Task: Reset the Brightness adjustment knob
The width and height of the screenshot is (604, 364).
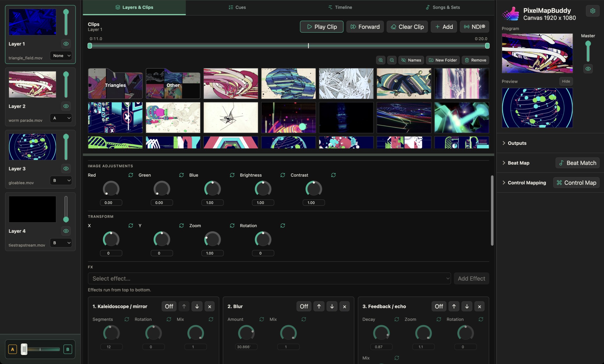Action: [x=283, y=175]
